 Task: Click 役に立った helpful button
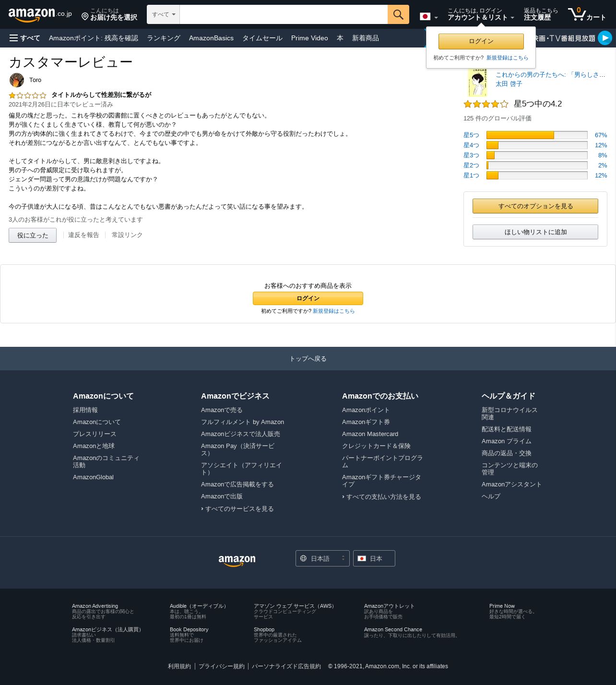coord(33,235)
